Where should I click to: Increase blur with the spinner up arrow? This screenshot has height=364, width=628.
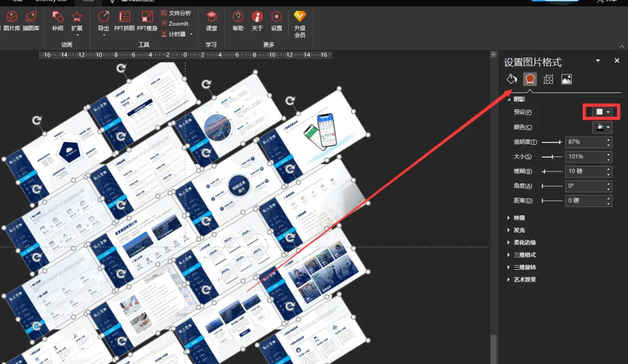coord(608,169)
